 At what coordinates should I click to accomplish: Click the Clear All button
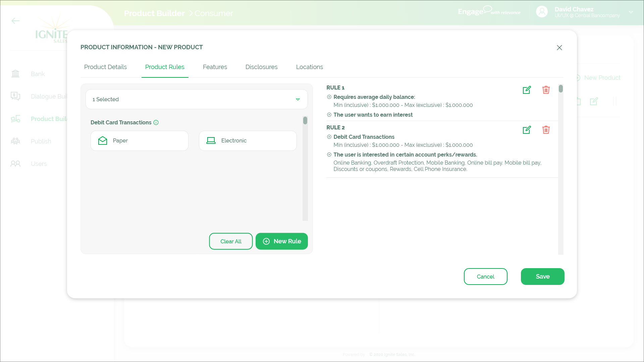pos(231,241)
